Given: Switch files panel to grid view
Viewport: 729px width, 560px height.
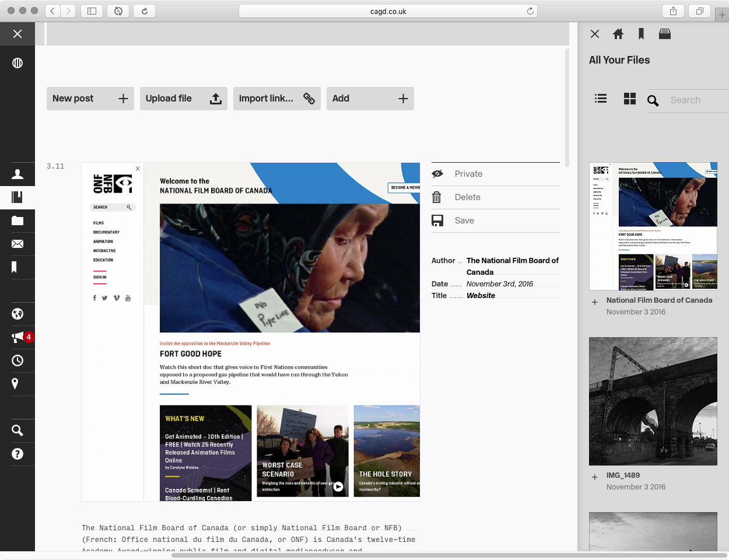Looking at the screenshot, I should 630,99.
